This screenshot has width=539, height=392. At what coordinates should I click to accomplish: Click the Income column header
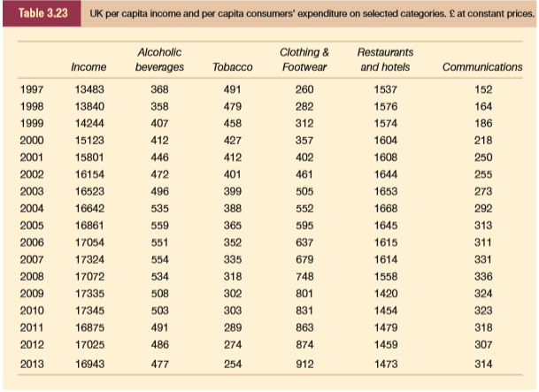(89, 67)
